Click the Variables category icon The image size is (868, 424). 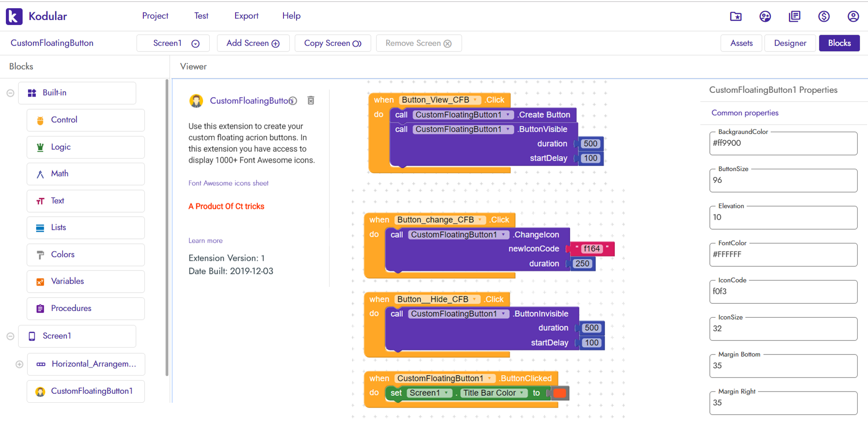coord(40,281)
